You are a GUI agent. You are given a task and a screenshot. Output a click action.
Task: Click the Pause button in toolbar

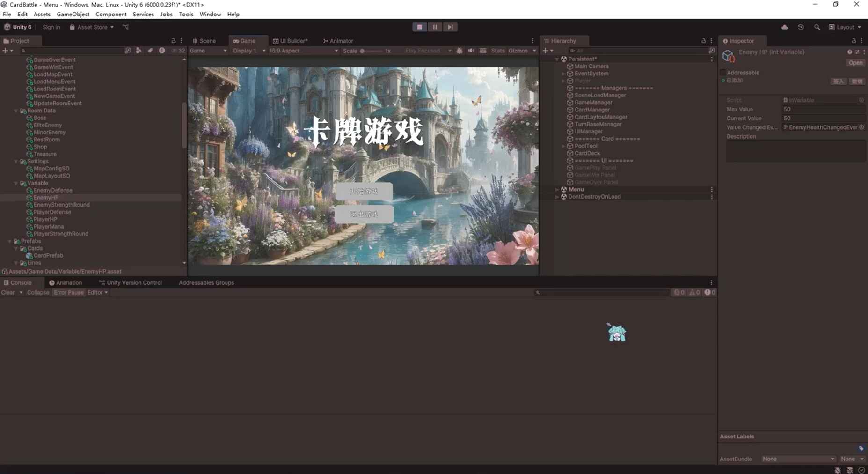(435, 27)
